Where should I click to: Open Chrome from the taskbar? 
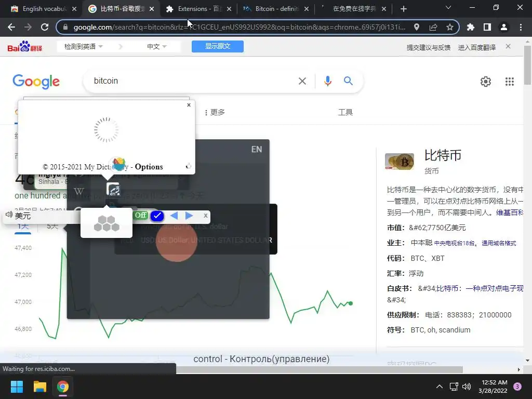click(63, 387)
